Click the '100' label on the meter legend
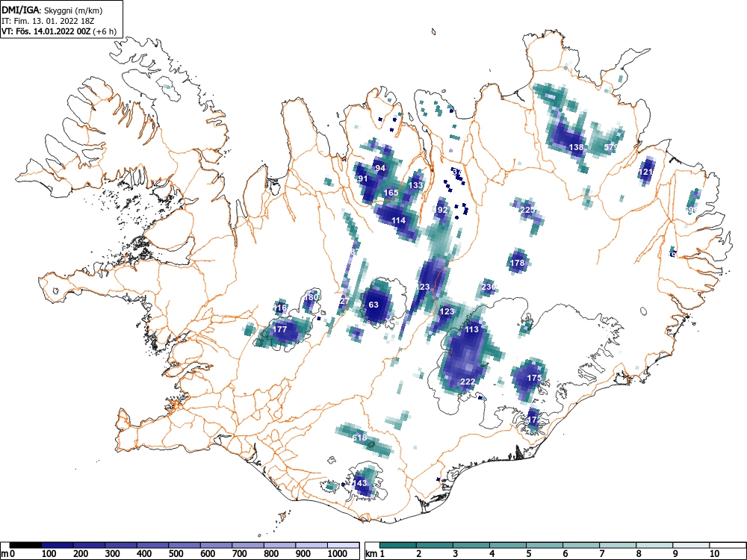 click(49, 554)
